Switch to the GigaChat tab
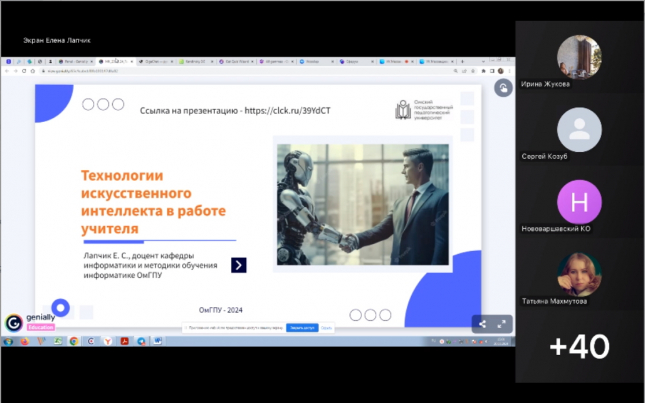The width and height of the screenshot is (645, 403). coord(156,62)
